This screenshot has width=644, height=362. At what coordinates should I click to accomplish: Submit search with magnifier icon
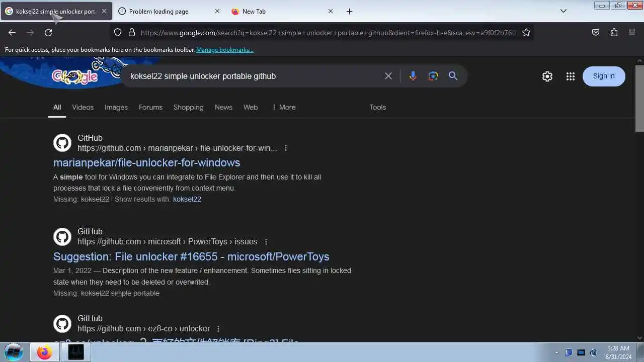pyautogui.click(x=453, y=76)
